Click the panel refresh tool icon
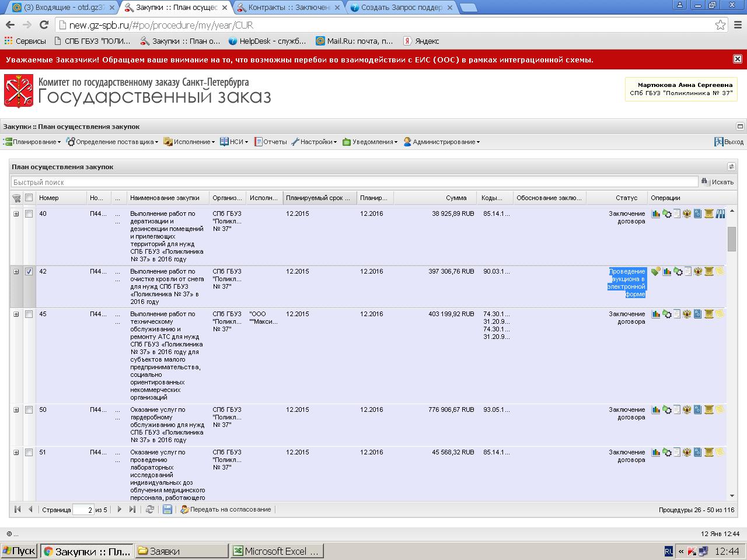 (x=731, y=167)
